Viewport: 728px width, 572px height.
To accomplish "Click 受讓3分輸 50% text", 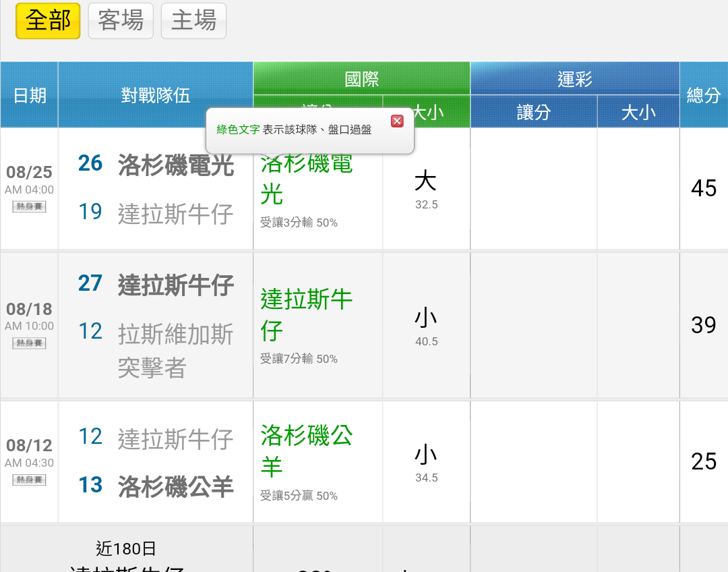I will pyautogui.click(x=299, y=223).
